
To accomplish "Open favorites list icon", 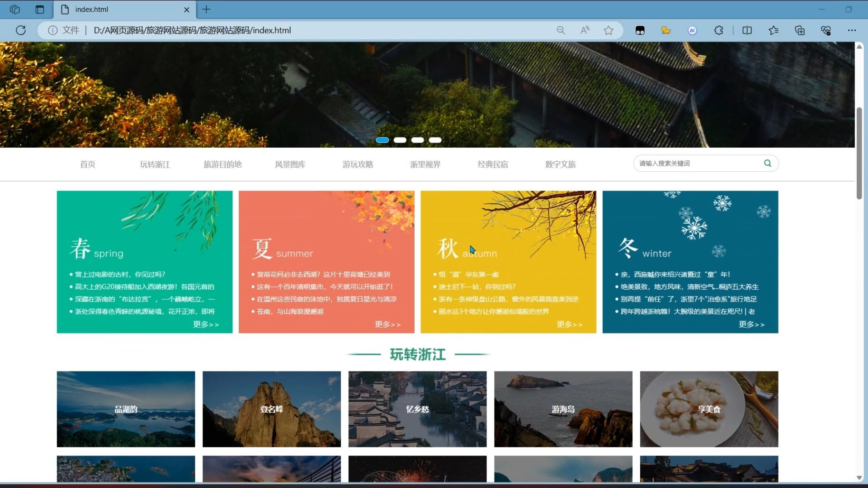I will tap(774, 30).
